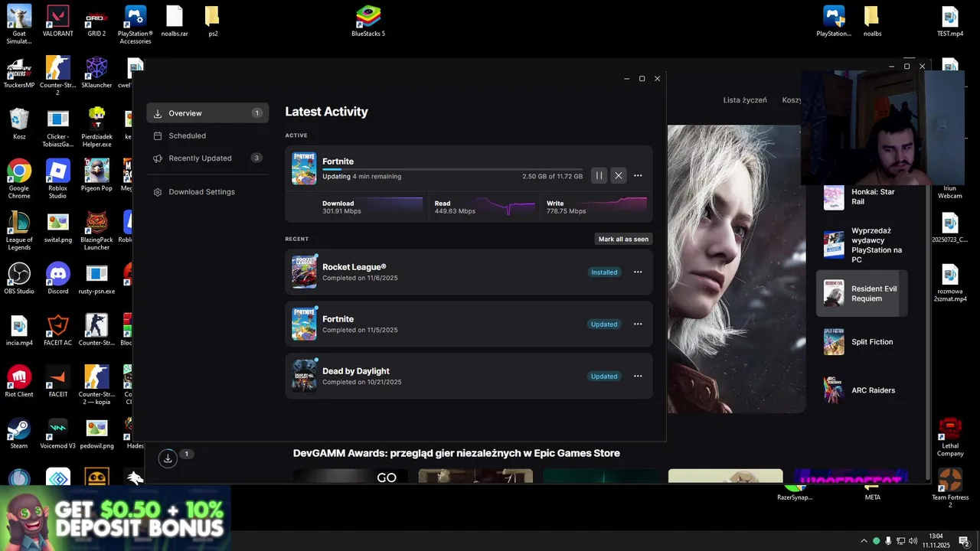980x551 pixels.
Task: Click Mark all as seen button
Action: [x=623, y=239]
